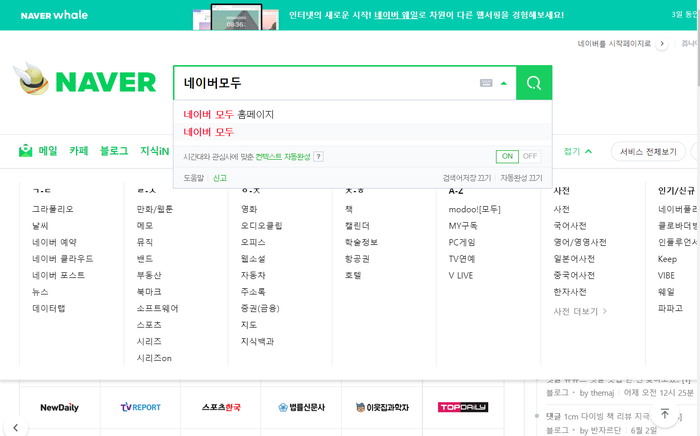Open 날씨 service
Viewport: 700px width, 436px height.
(40, 226)
